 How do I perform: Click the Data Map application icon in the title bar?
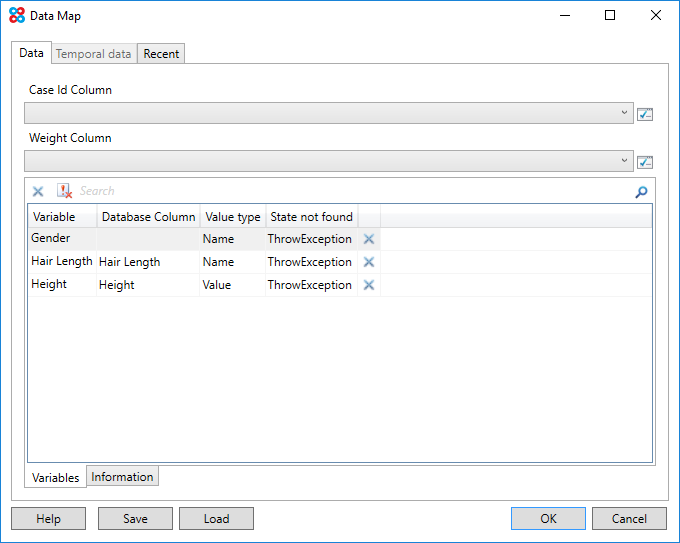(x=17, y=16)
